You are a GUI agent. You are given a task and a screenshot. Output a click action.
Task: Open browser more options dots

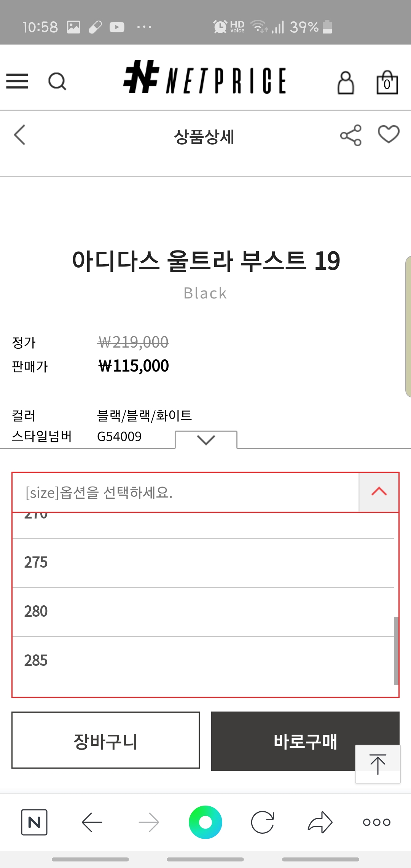pyautogui.click(x=377, y=822)
